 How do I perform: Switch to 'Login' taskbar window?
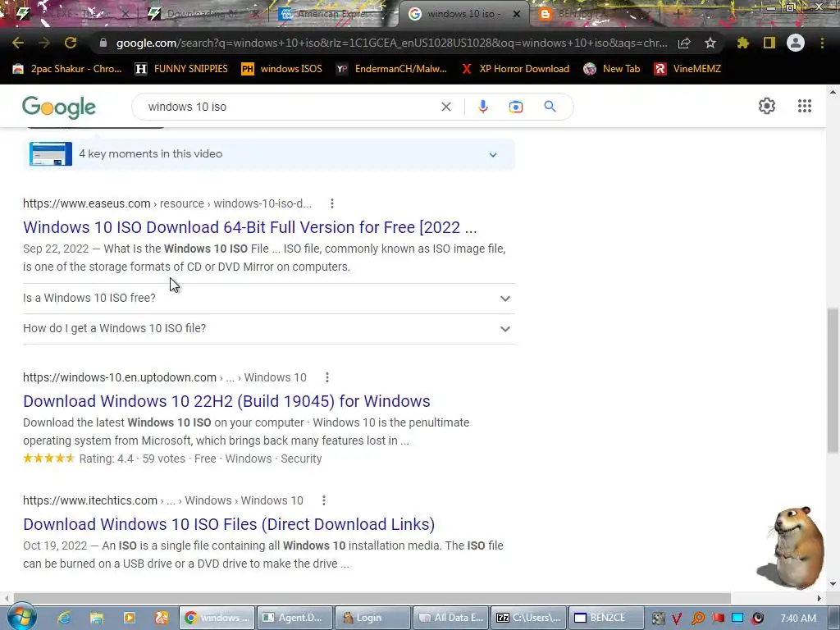coord(372,618)
